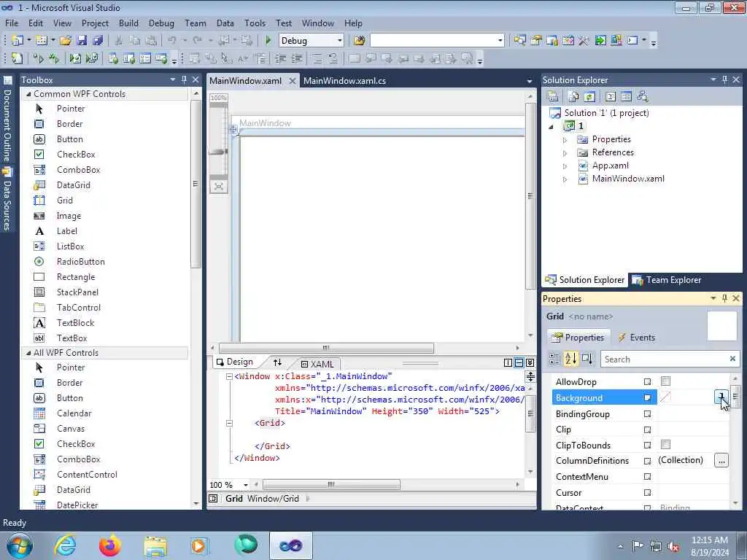Click the ColumnDefinitions property marker square
This screenshot has width=747, height=560.
point(647,461)
